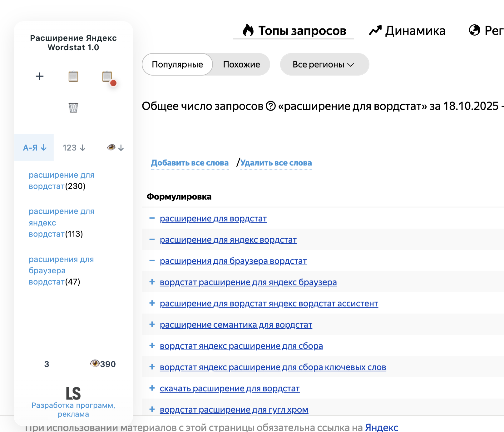Open the «Похожие» tab

point(241,64)
